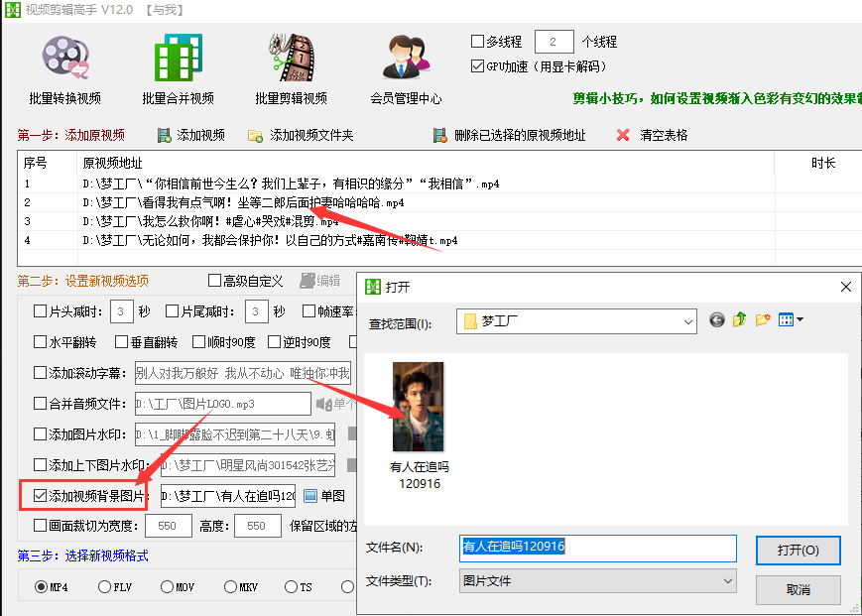
Task: Click the crop width 550 field
Action: coord(169,526)
